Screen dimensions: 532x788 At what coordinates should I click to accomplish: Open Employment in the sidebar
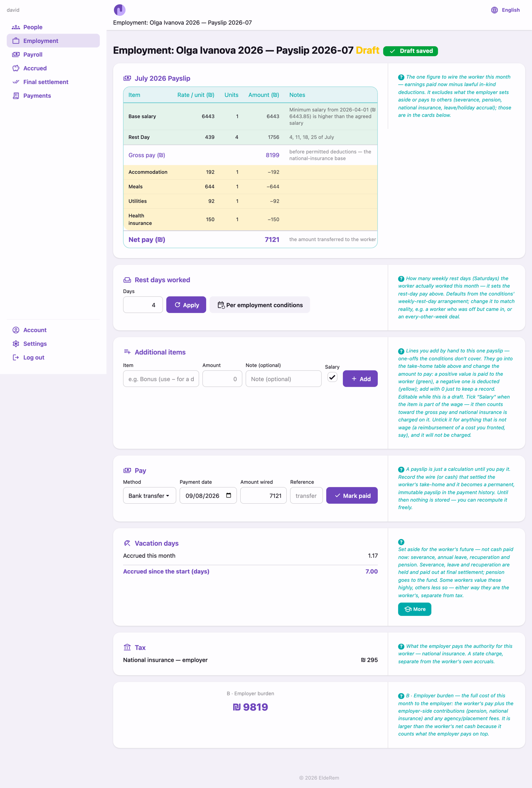[x=53, y=41]
